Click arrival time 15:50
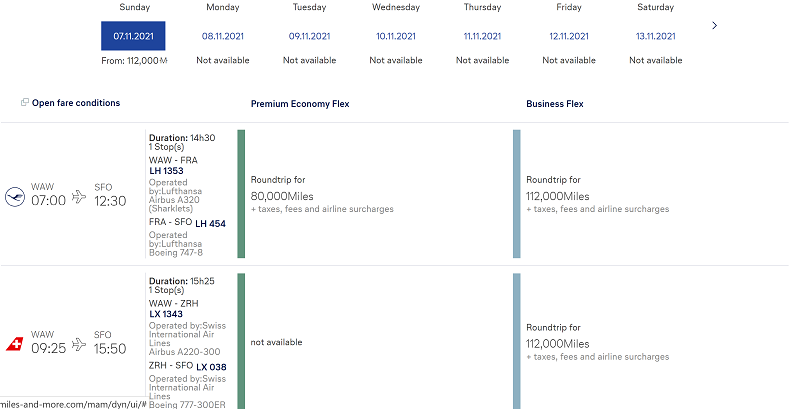 tap(110, 349)
